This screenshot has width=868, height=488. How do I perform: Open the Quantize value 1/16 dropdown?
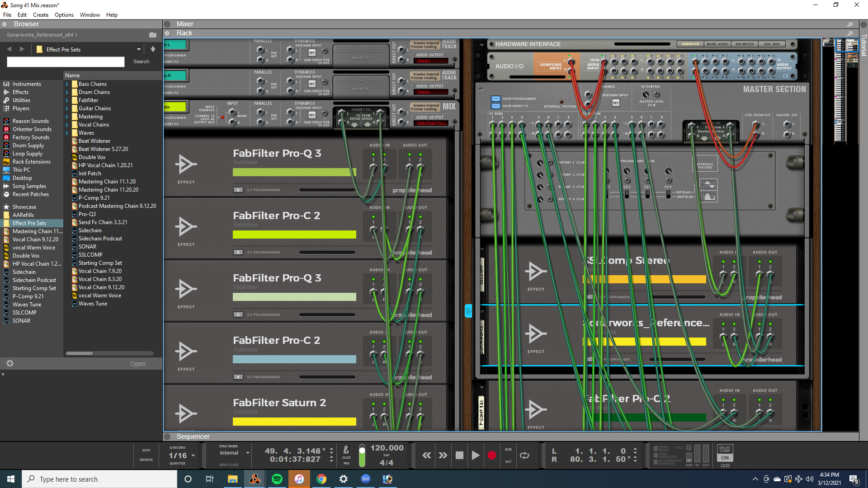click(182, 455)
